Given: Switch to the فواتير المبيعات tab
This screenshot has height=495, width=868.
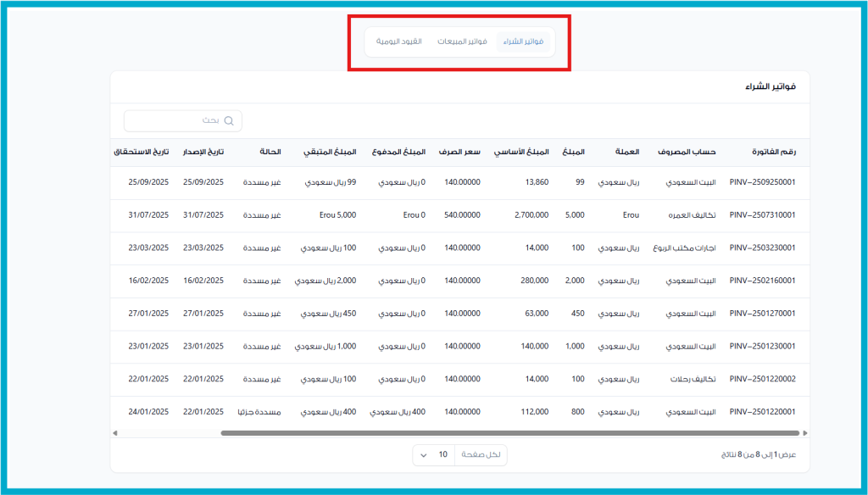Looking at the screenshot, I should point(462,42).
